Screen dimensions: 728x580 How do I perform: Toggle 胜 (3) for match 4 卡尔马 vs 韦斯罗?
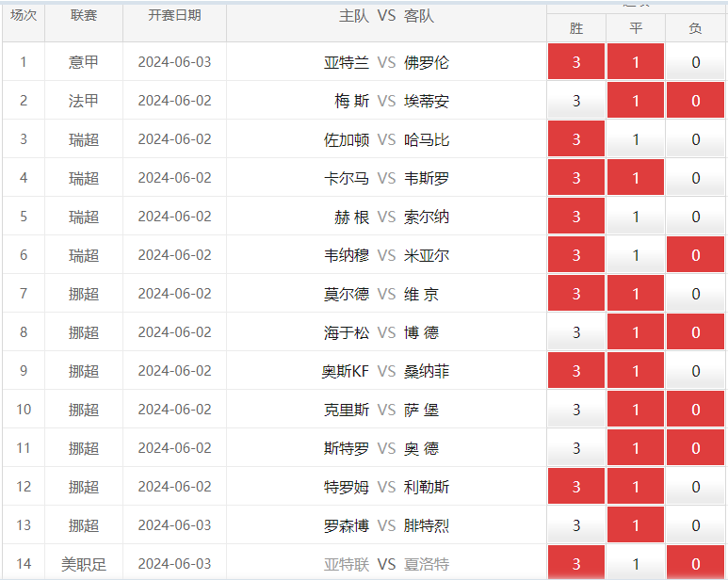coord(576,177)
